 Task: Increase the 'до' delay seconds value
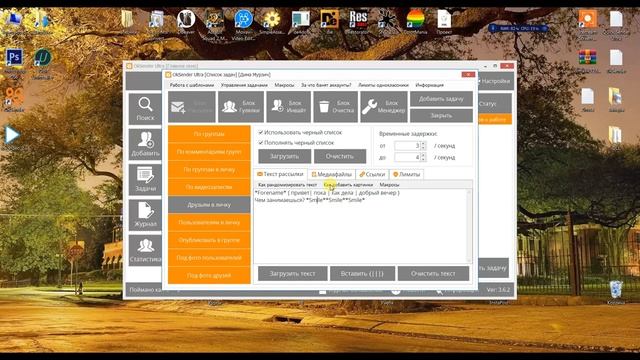pyautogui.click(x=423, y=155)
